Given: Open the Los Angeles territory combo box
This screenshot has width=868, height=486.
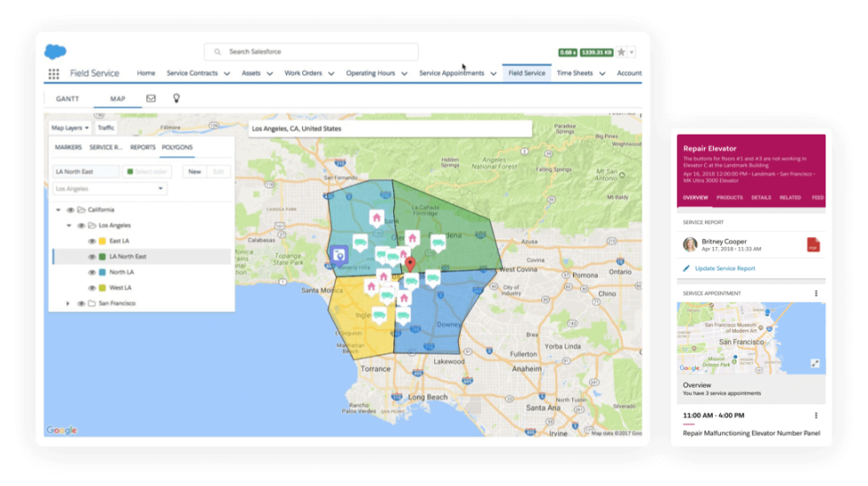Looking at the screenshot, I should [110, 189].
